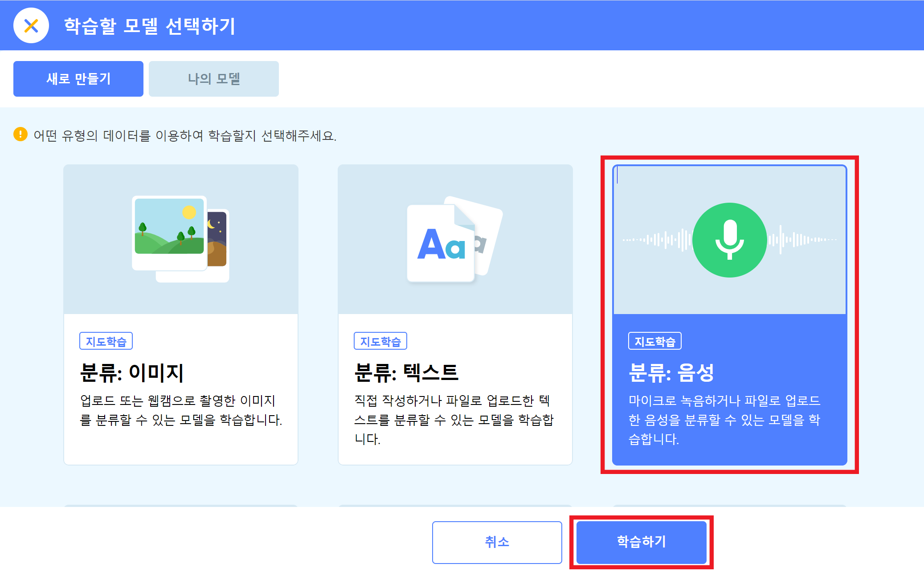Click description starting 업로드 또는 웹캠으로
The width and height of the screenshot is (924, 576).
(x=181, y=410)
